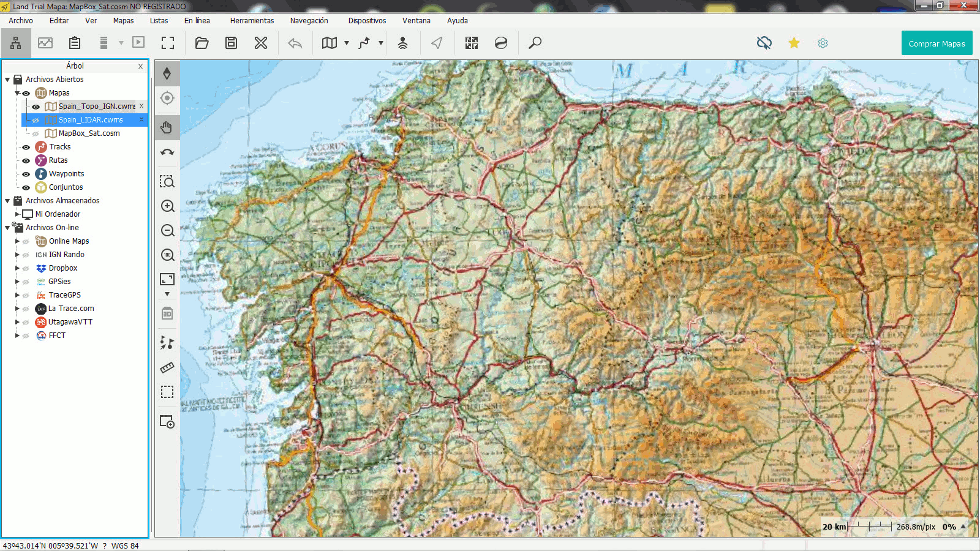The height and width of the screenshot is (551, 980).
Task: Open the maps dropdown arrow in the toolbar
Action: pyautogui.click(x=345, y=43)
